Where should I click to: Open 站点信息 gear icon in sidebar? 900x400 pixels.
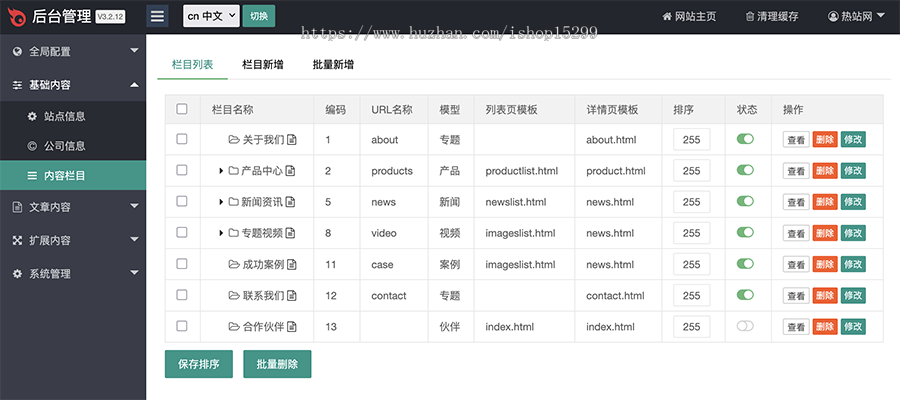tap(31, 116)
